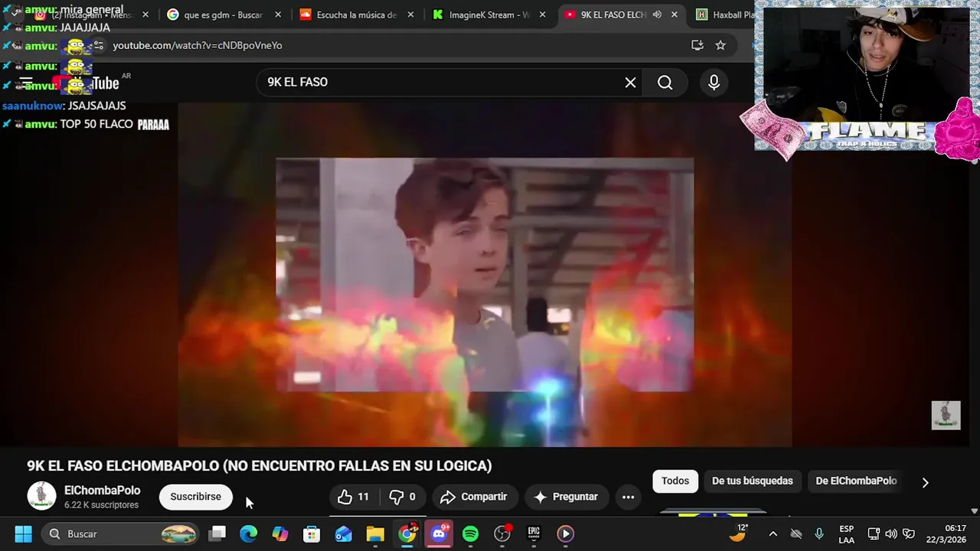Open the ESP LAA language switcher
Screen dimensions: 980x551
(x=846, y=533)
